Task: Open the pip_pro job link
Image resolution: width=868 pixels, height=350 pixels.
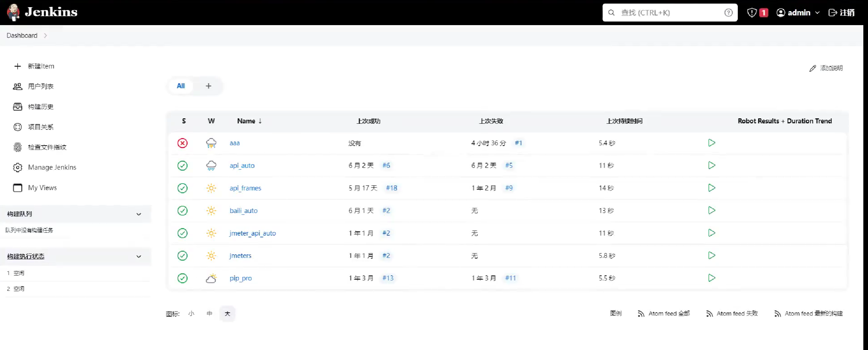Action: coord(241,278)
